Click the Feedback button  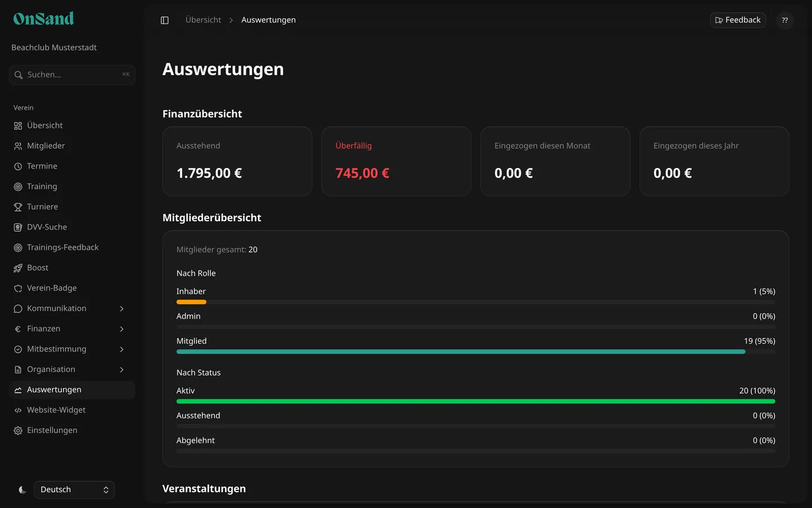[738, 20]
